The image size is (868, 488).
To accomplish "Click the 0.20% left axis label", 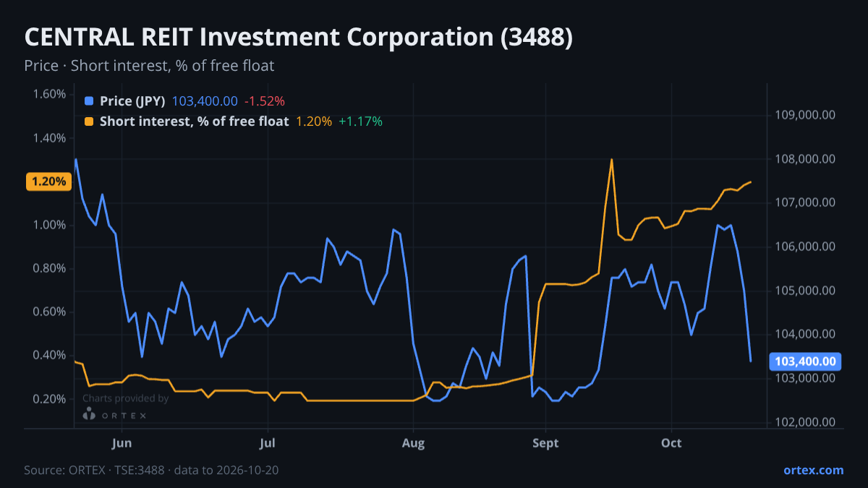I will click(49, 399).
